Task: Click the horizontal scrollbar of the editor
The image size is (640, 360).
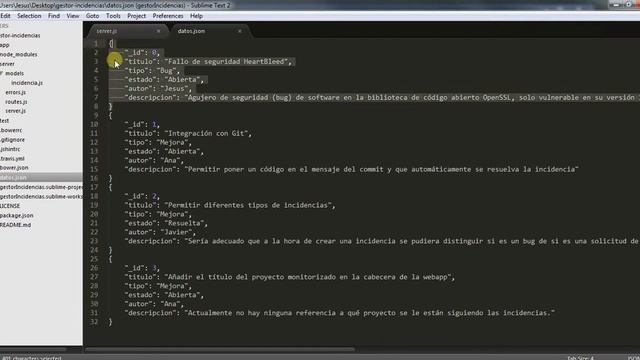Action: (220, 349)
